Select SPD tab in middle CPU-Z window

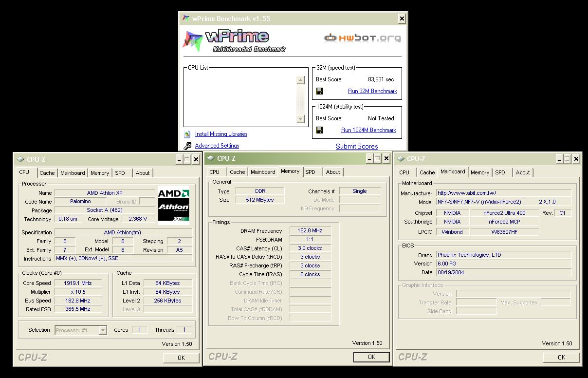click(x=311, y=172)
